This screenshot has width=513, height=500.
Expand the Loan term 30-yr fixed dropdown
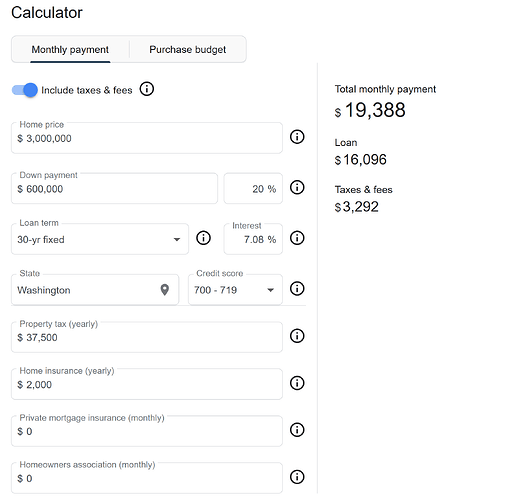100,239
